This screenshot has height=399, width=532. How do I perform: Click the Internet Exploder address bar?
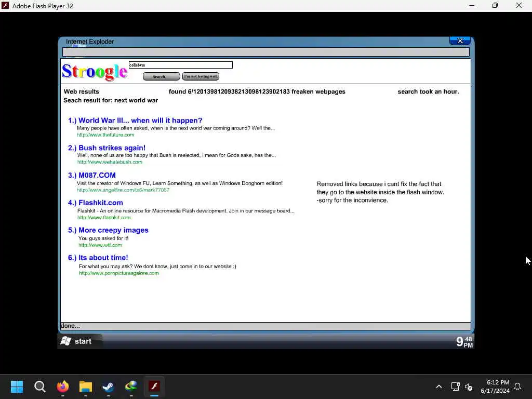tap(266, 52)
